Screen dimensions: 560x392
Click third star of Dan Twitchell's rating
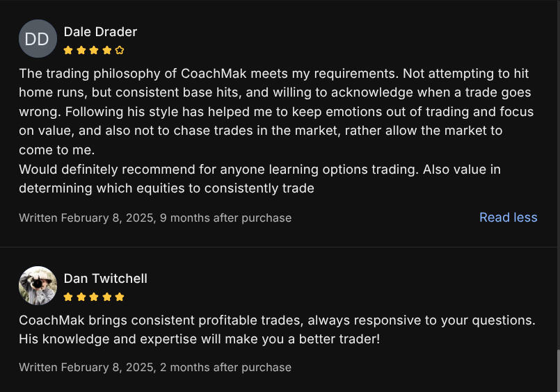[x=94, y=297]
